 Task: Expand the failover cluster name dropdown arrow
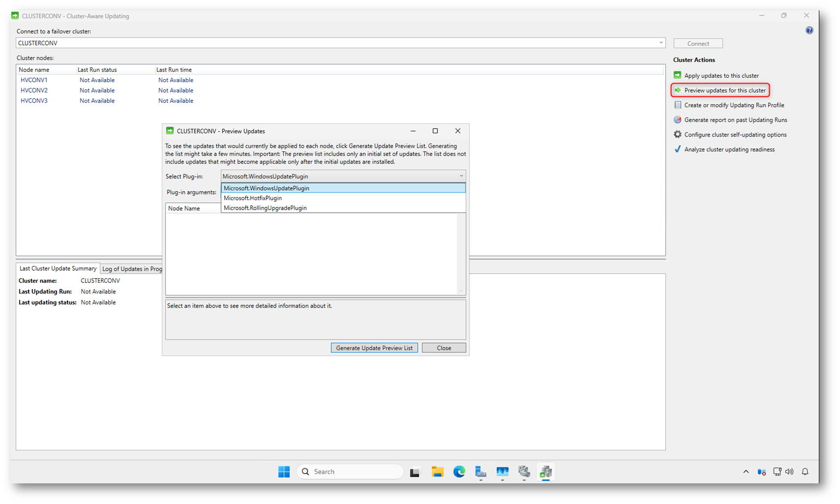(661, 43)
